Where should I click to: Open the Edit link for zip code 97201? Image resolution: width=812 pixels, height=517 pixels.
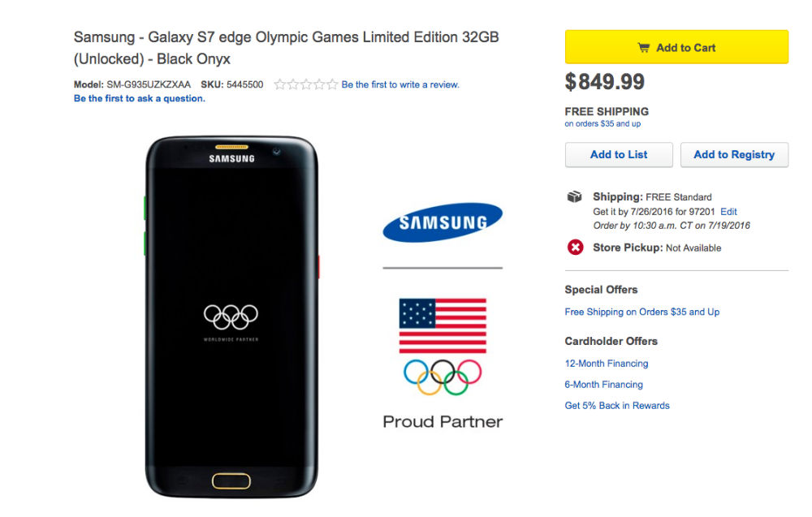coord(728,211)
